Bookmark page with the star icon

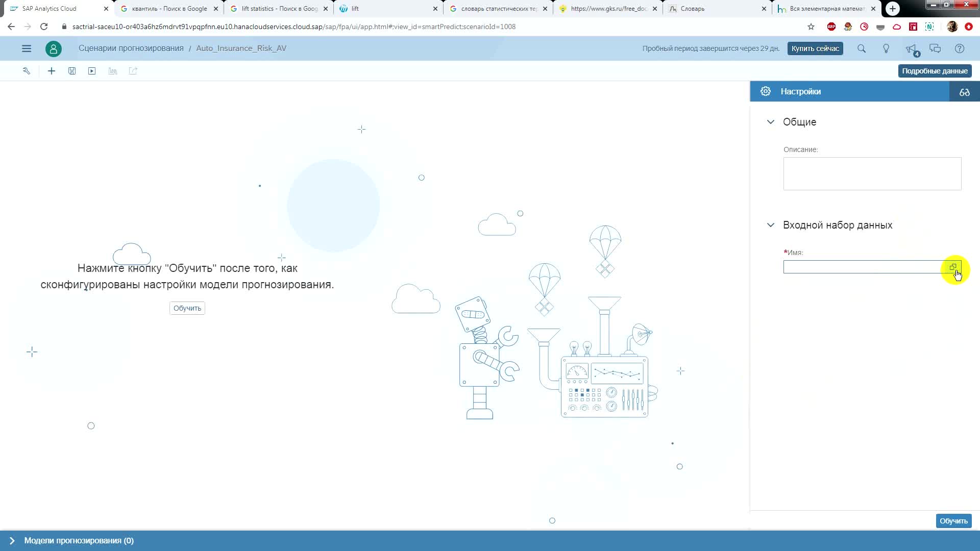[x=811, y=27]
